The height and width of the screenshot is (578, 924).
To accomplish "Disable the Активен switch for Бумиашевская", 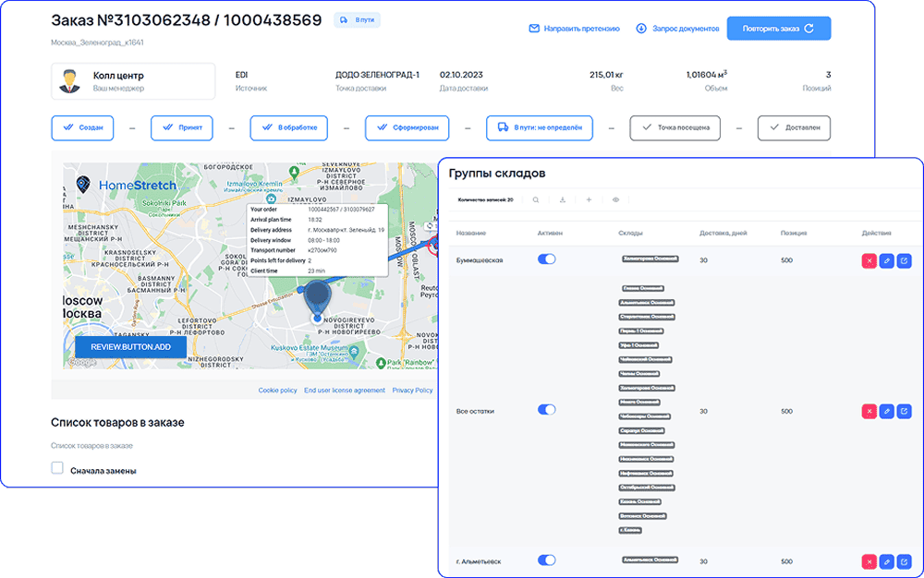I will [x=547, y=259].
